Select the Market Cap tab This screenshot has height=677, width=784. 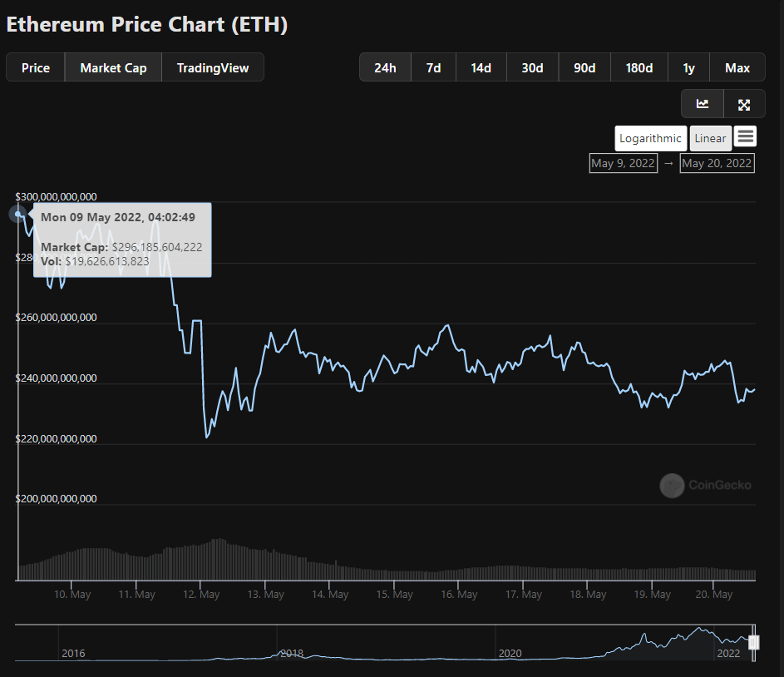tap(113, 67)
